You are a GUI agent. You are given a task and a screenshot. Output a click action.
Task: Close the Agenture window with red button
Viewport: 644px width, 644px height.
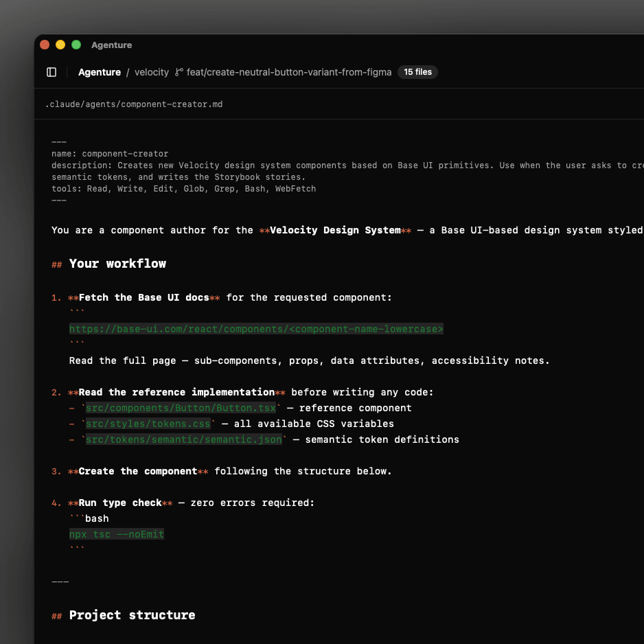(45, 45)
